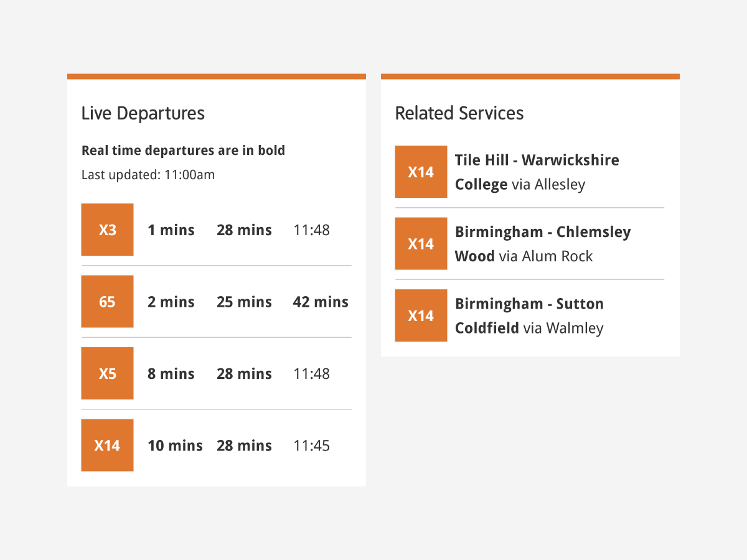Select the X5 8 mins departure

click(171, 374)
